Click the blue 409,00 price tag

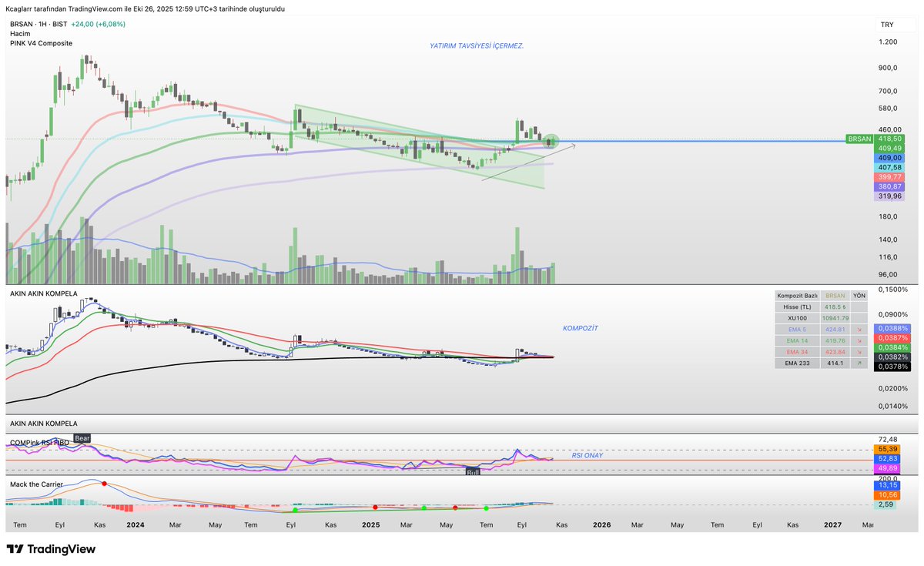point(889,158)
